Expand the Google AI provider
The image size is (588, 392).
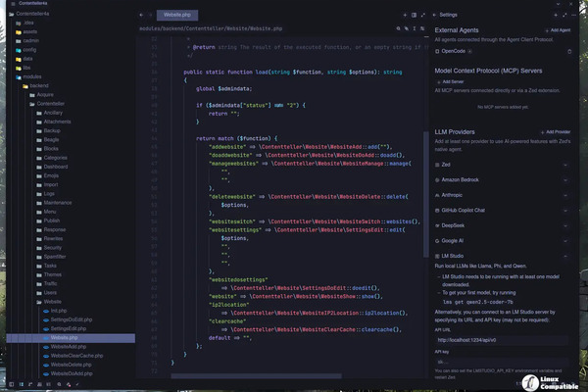coord(565,241)
